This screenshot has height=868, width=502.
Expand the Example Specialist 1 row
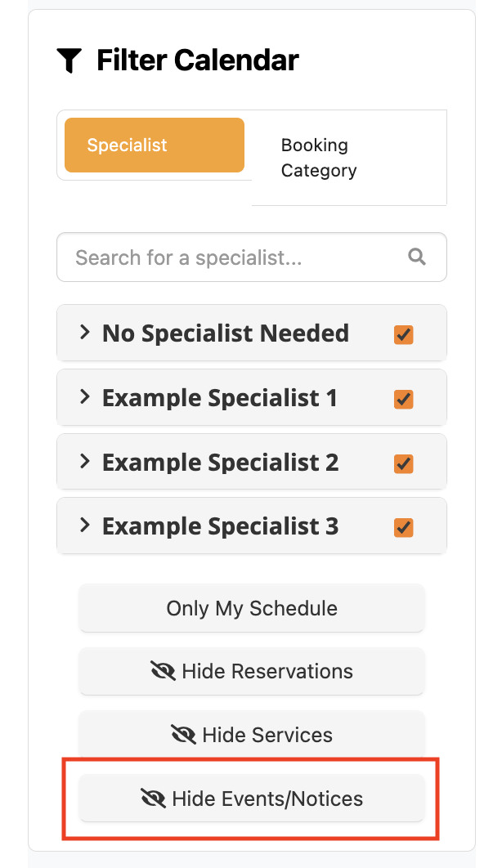tap(85, 397)
